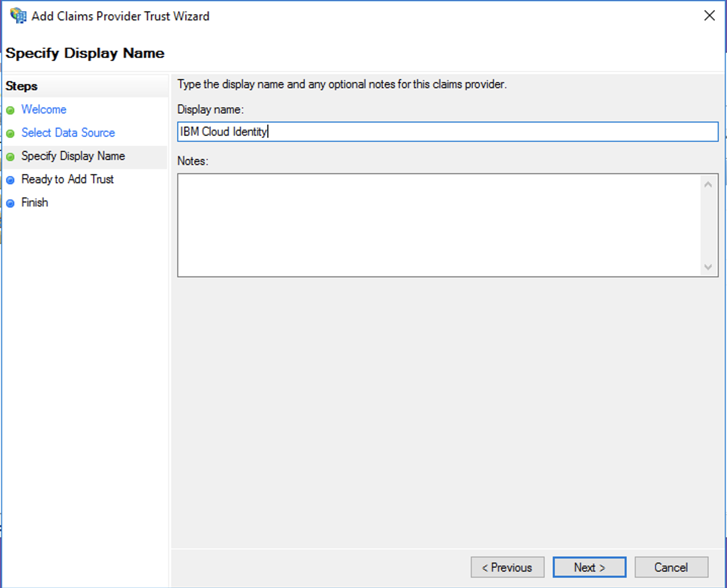The width and height of the screenshot is (727, 588).
Task: Click the blue bullet beside Finish
Action: (x=10, y=203)
